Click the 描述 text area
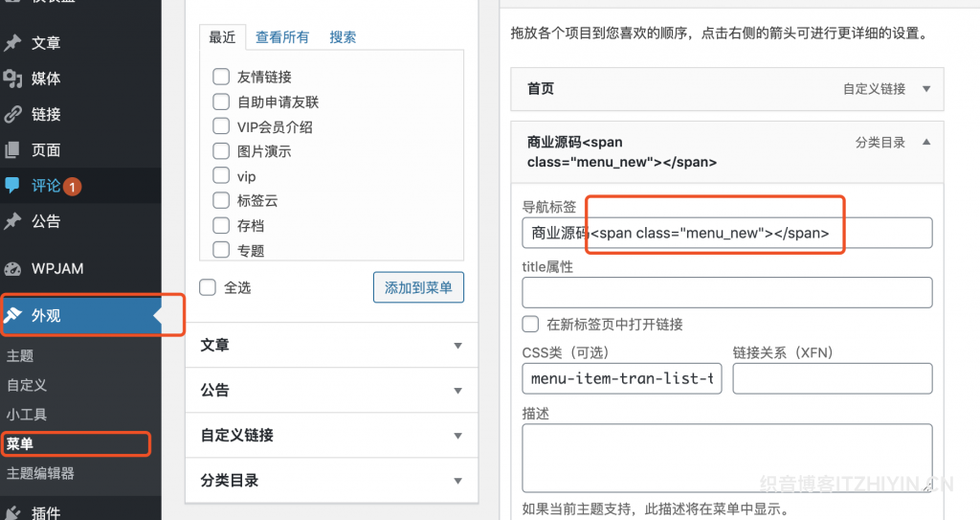Image resolution: width=980 pixels, height=520 pixels. (x=727, y=458)
